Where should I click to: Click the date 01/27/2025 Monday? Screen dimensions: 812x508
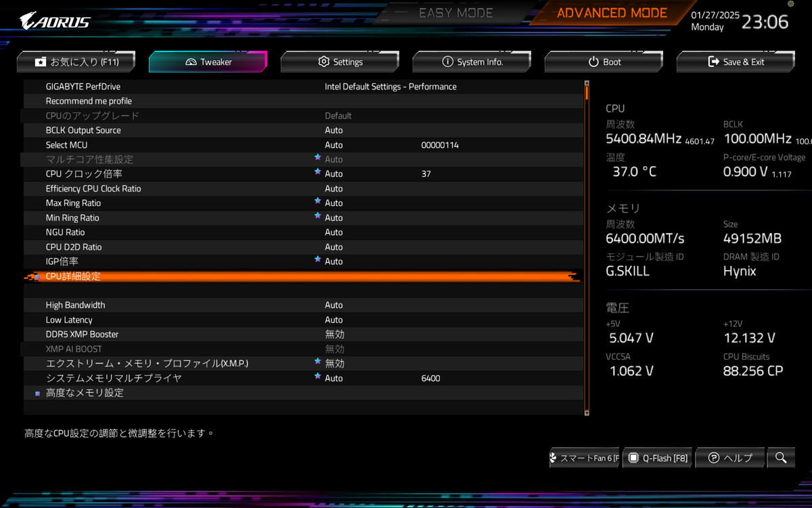[715, 21]
